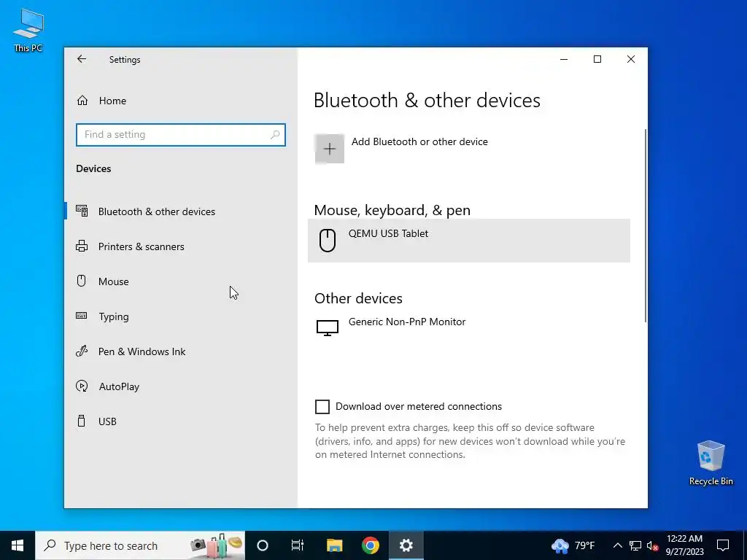Click the Settings page vertical scrollbar
Image resolution: width=747 pixels, height=560 pixels.
[646, 226]
